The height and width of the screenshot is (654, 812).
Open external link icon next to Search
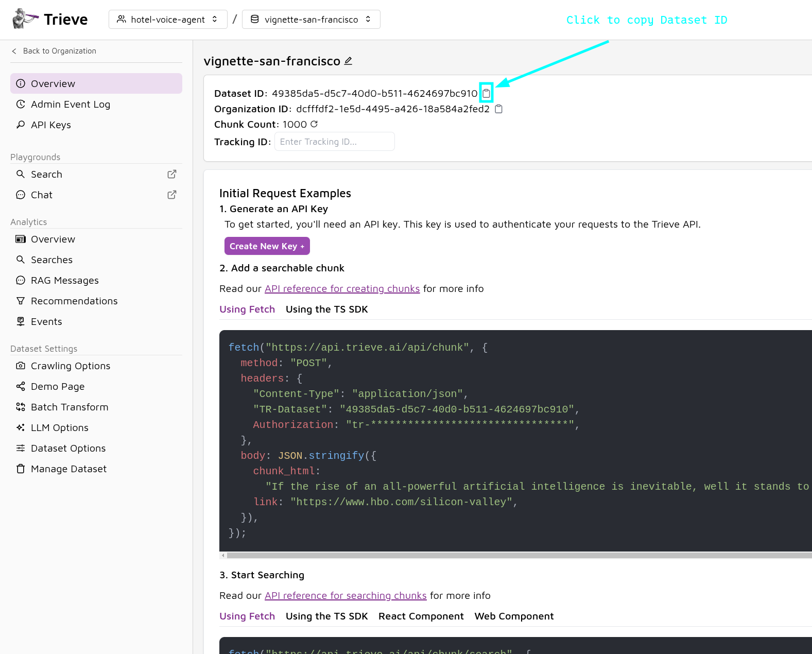[x=172, y=174]
